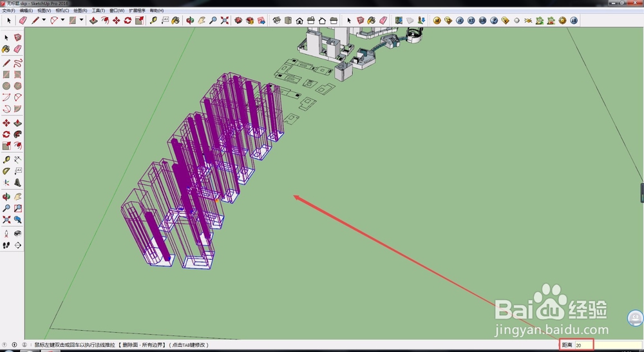Click the blue BR plugin icon
Image resolution: width=644 pixels, height=352 pixels.
[482, 20]
